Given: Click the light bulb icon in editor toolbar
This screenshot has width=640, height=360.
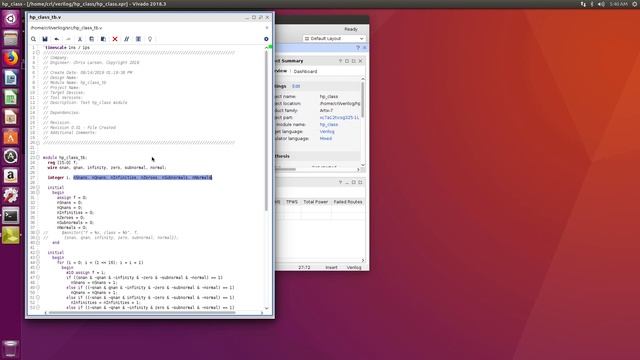Looking at the screenshot, I should pyautogui.click(x=150, y=39).
